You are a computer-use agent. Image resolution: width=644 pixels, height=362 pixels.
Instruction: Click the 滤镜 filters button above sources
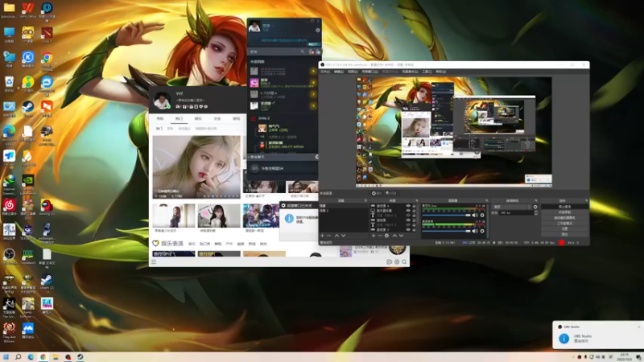[391, 193]
